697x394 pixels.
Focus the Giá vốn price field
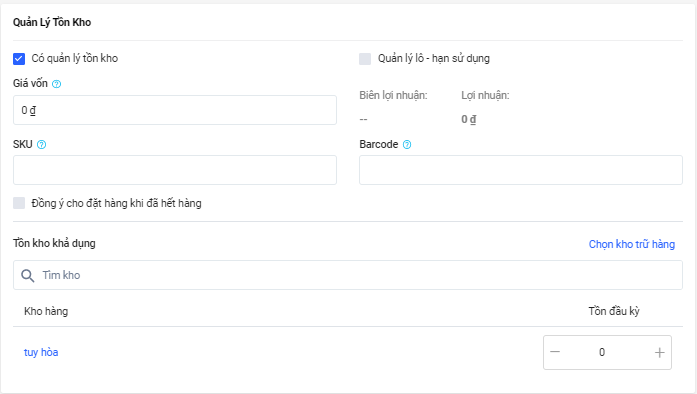point(175,110)
